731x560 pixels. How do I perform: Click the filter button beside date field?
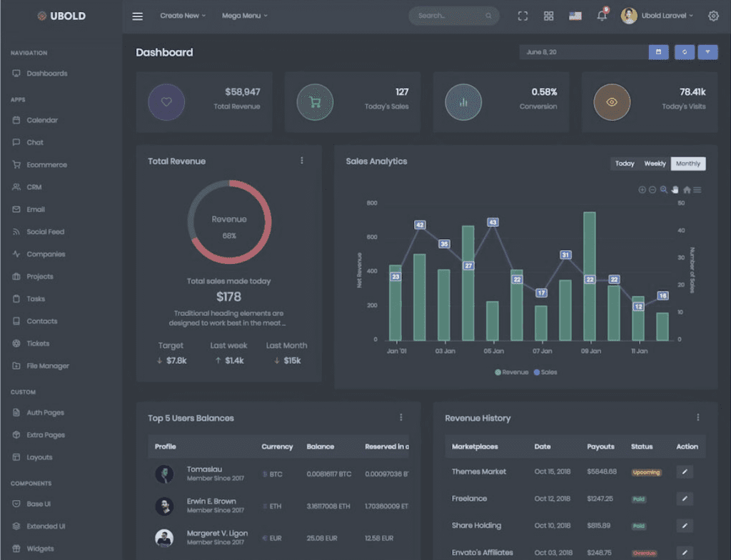point(707,52)
